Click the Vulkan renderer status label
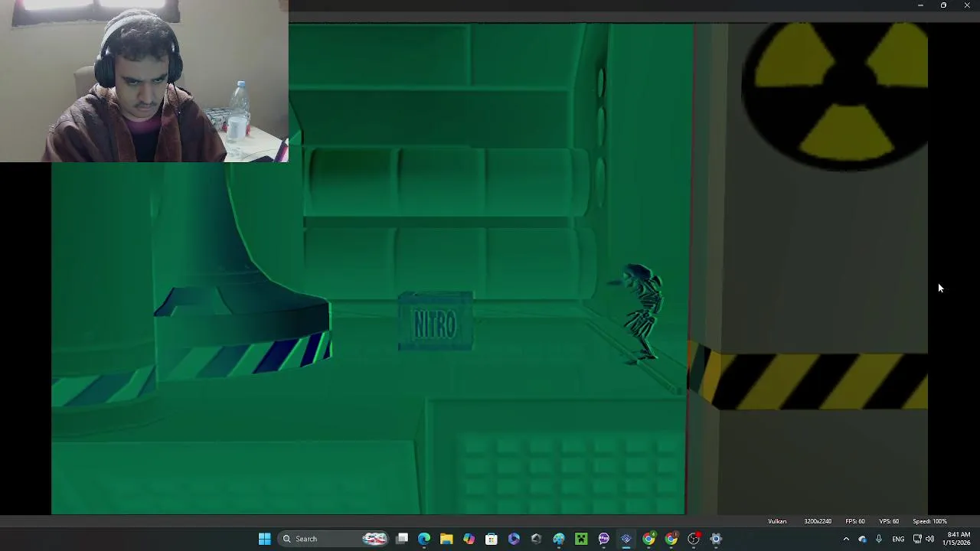The image size is (980, 551). click(777, 521)
